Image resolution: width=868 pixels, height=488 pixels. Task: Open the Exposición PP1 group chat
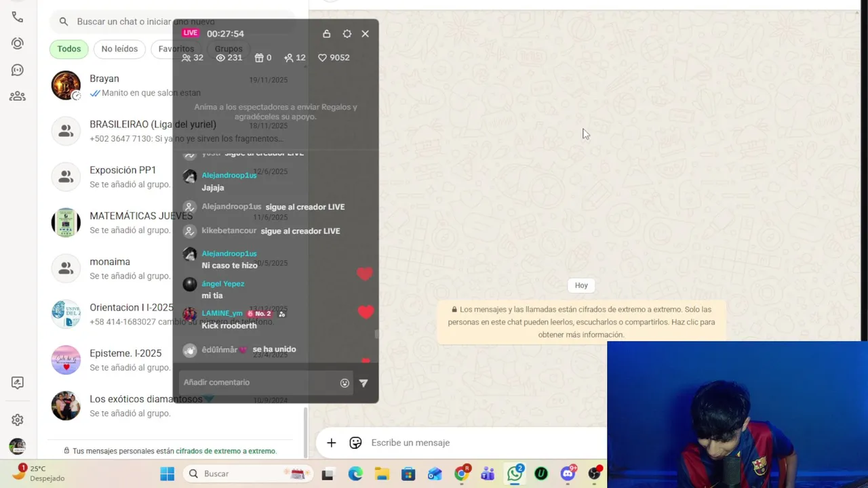[x=173, y=177]
